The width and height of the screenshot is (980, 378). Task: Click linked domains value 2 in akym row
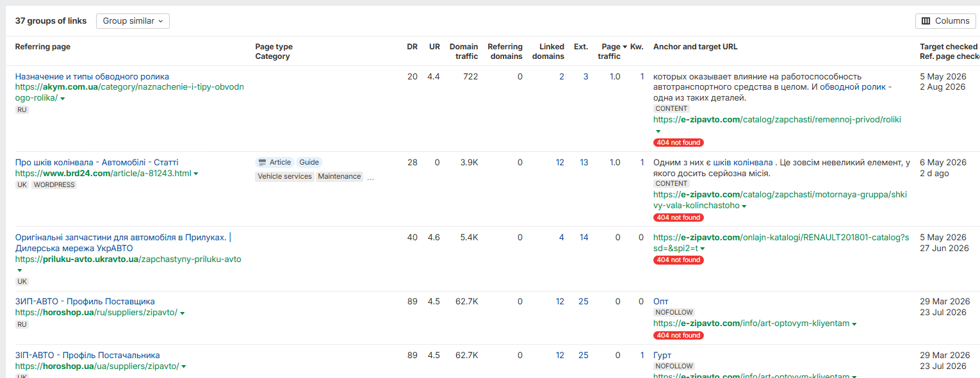point(562,76)
